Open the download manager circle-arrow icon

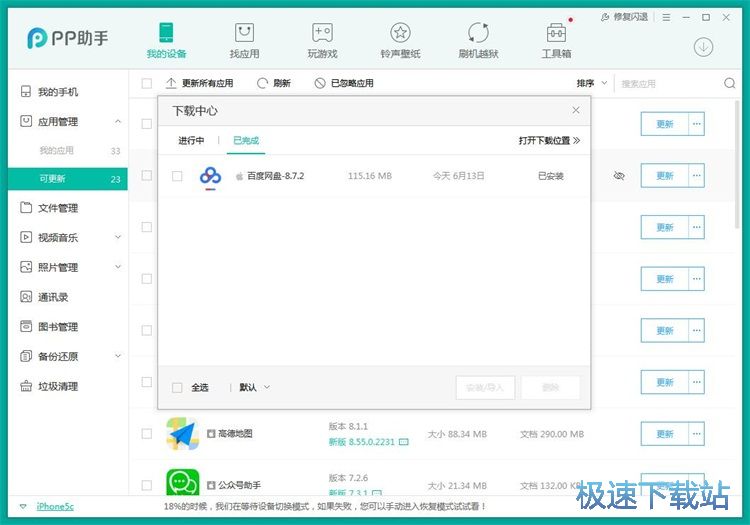[x=703, y=47]
